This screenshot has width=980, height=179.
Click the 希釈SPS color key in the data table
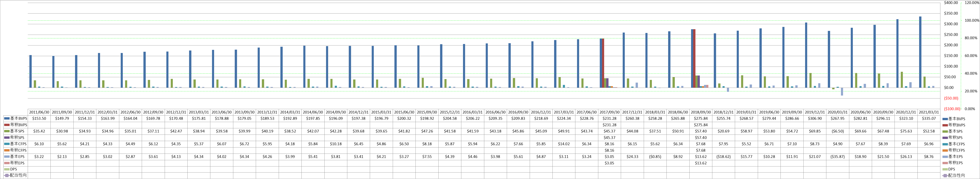click(x=7, y=137)
